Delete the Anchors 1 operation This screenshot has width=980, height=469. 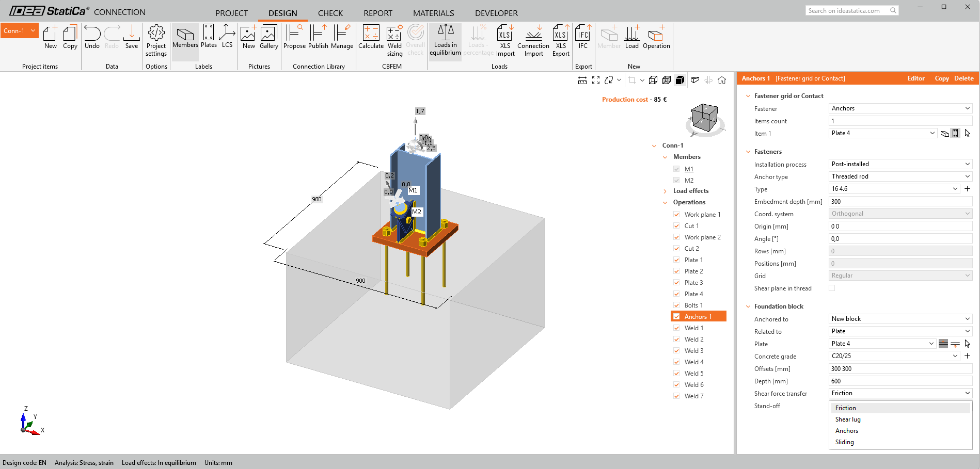(x=964, y=78)
